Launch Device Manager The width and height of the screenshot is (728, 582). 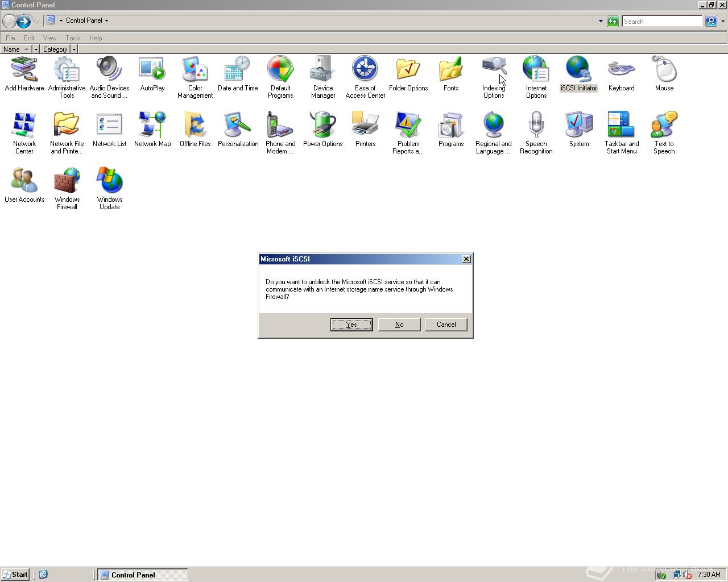[x=323, y=77]
